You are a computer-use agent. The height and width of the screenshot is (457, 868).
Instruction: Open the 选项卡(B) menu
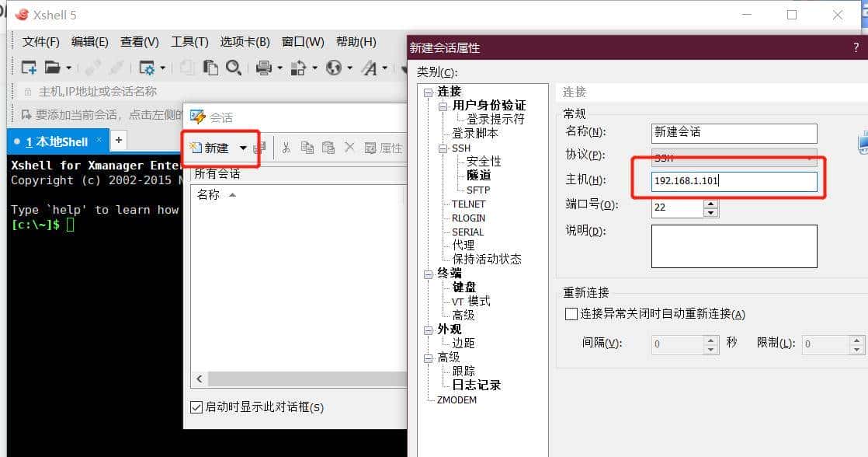tap(245, 42)
